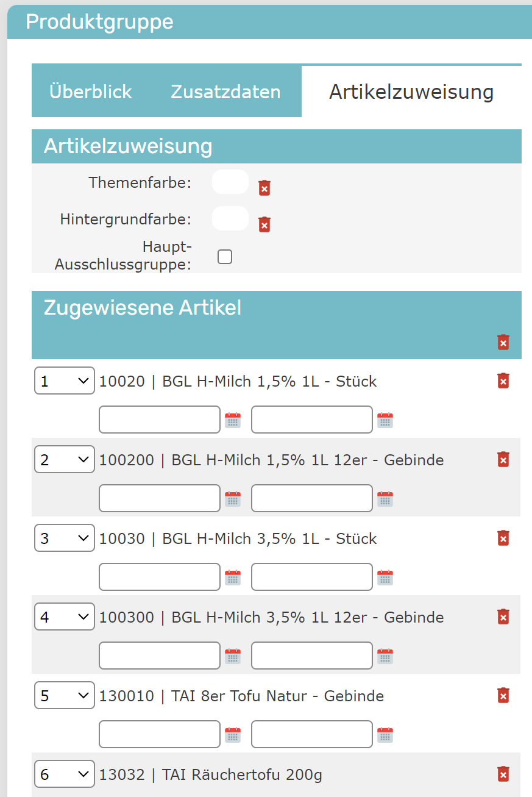Expand position dropdown showing 3

click(x=64, y=538)
